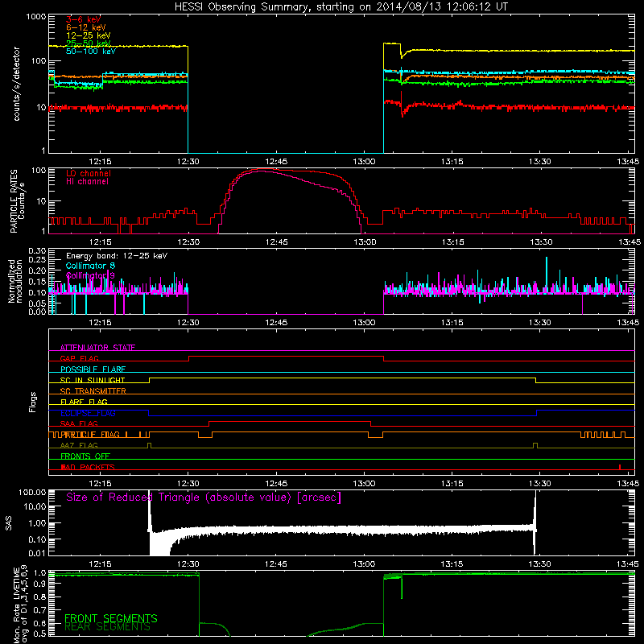This screenshot has width=644, height=644.
Task: Click the Mon. Rate LIVETIME axis label
Action: pos(21,605)
